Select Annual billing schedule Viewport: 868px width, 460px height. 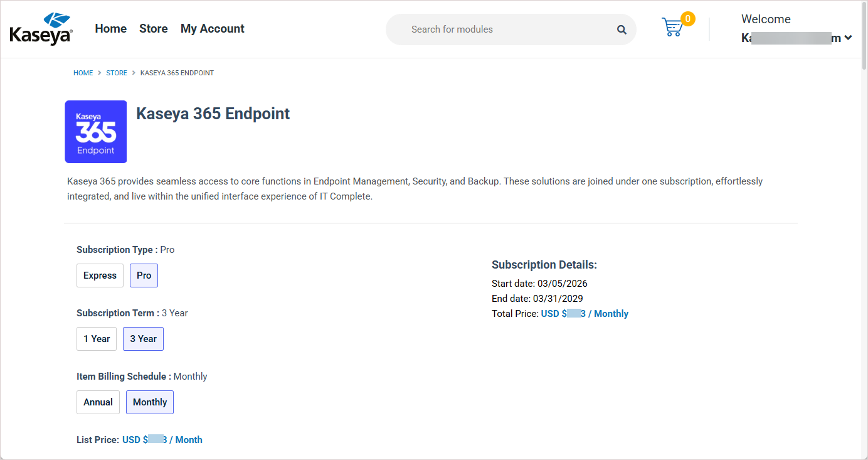coord(98,402)
